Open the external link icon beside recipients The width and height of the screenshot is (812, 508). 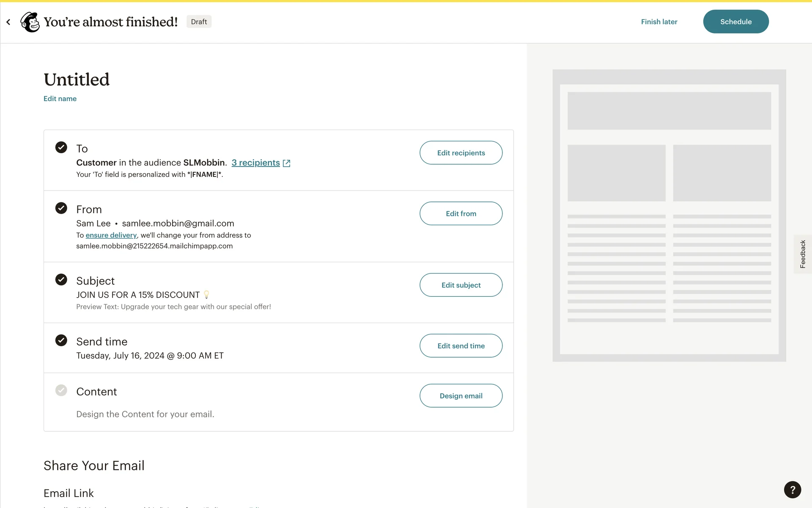(286, 163)
